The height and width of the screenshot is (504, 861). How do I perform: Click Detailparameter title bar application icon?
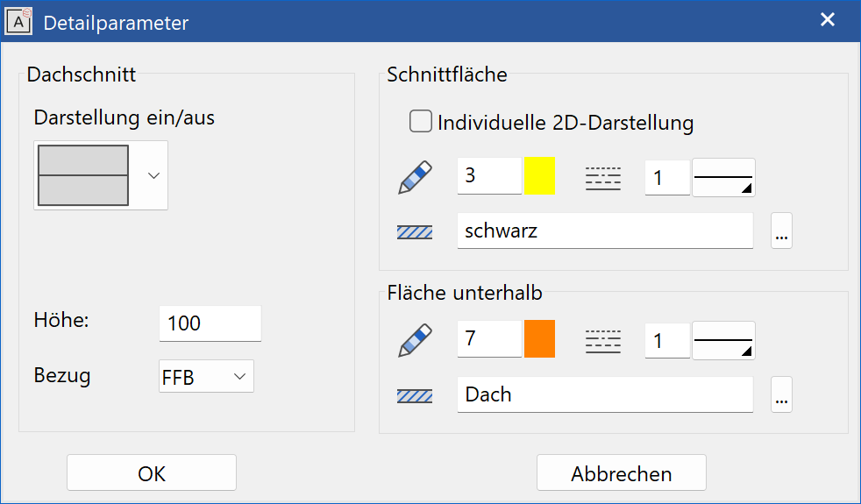[19, 22]
